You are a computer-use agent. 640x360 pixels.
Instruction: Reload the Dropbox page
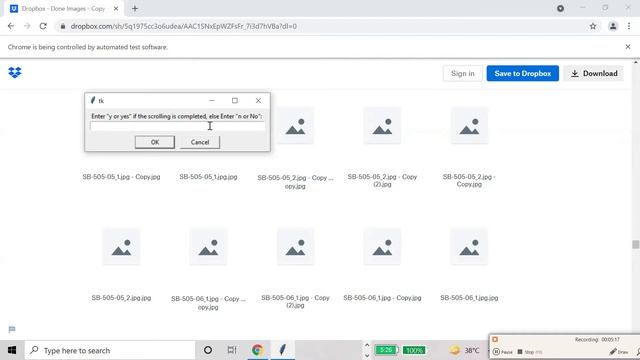point(43,26)
